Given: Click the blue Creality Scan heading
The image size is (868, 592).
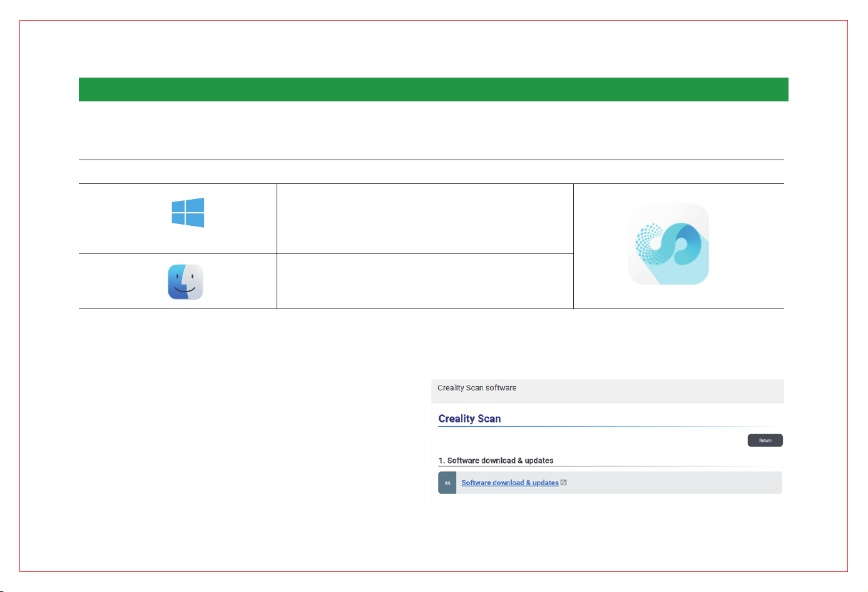Looking at the screenshot, I should coord(469,419).
